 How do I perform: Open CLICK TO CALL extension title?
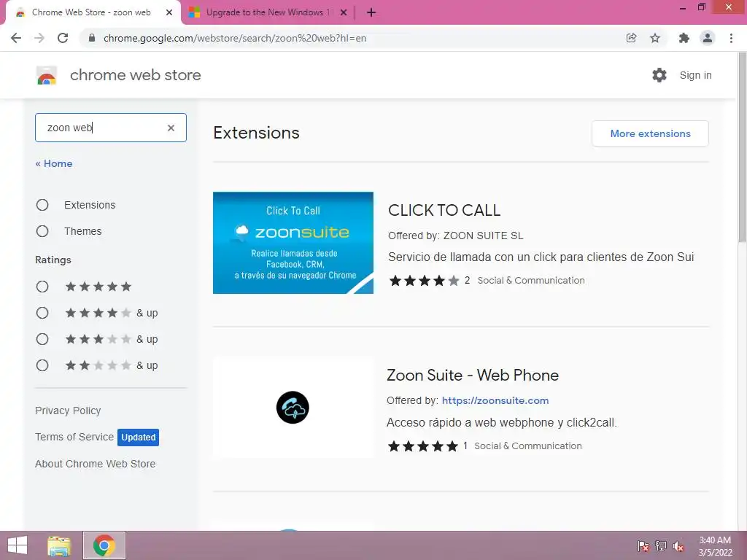444,210
